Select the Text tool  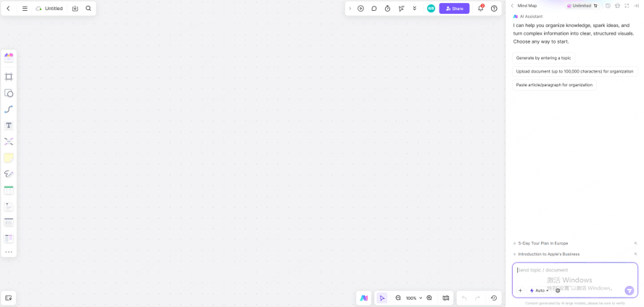click(9, 126)
